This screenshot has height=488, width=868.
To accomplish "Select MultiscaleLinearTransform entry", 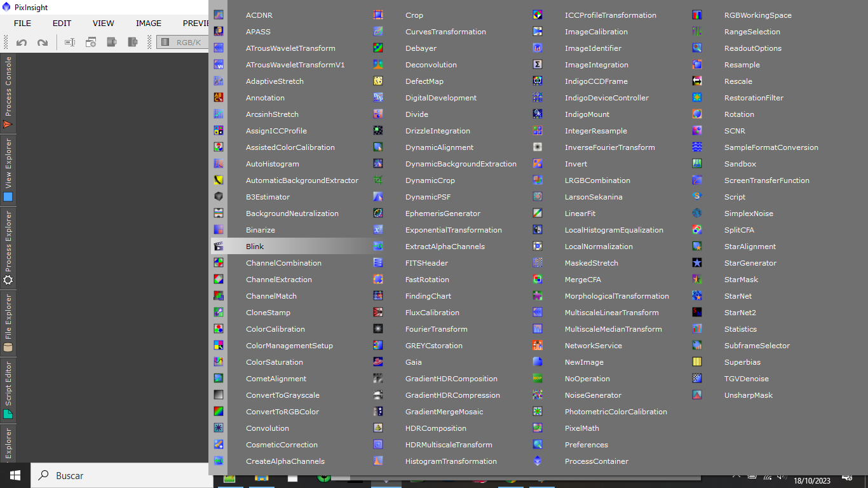I will click(612, 312).
